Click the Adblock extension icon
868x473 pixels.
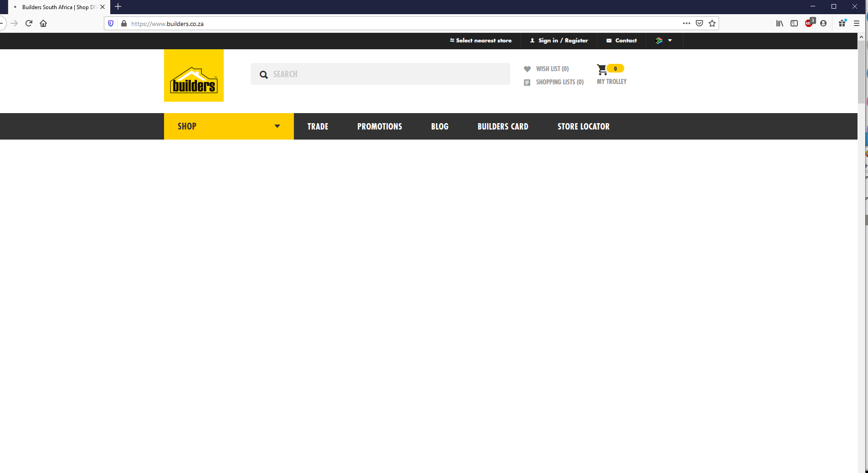tap(809, 23)
